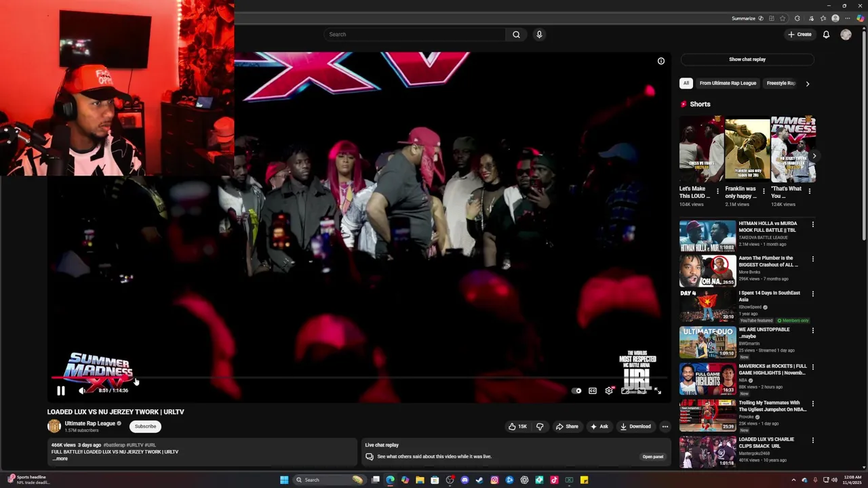Viewport: 868px width, 488px height.
Task: Subscribe to Ultimate Rap League
Action: (145, 426)
